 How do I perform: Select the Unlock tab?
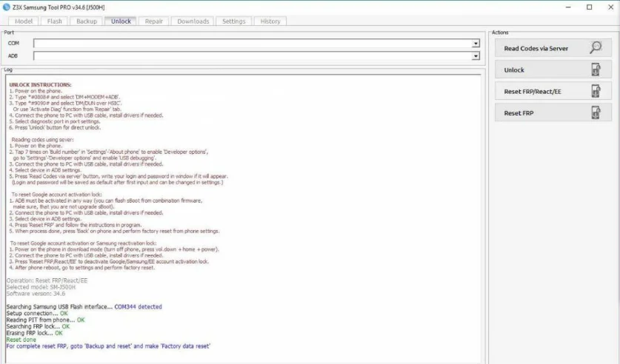pyautogui.click(x=121, y=21)
